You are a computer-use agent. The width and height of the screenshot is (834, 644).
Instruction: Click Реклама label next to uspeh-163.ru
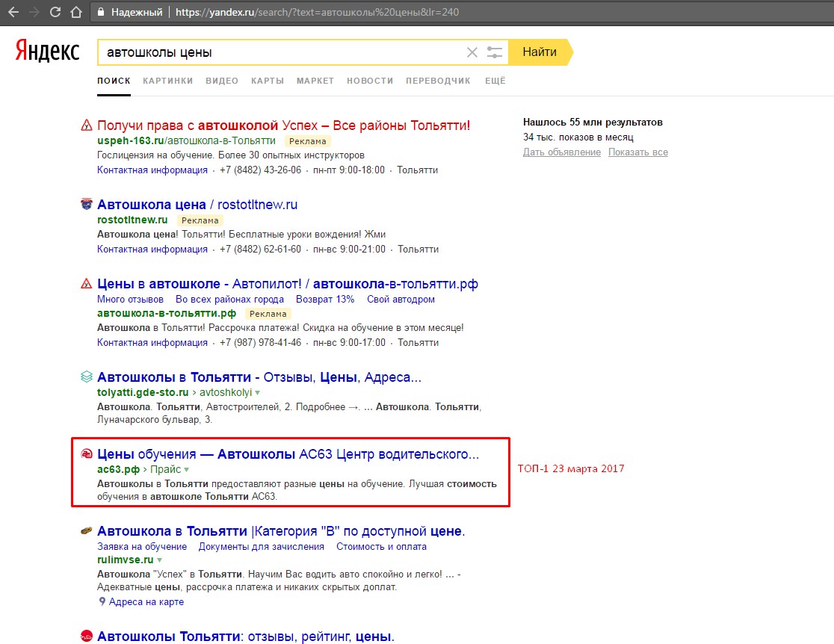pos(307,141)
